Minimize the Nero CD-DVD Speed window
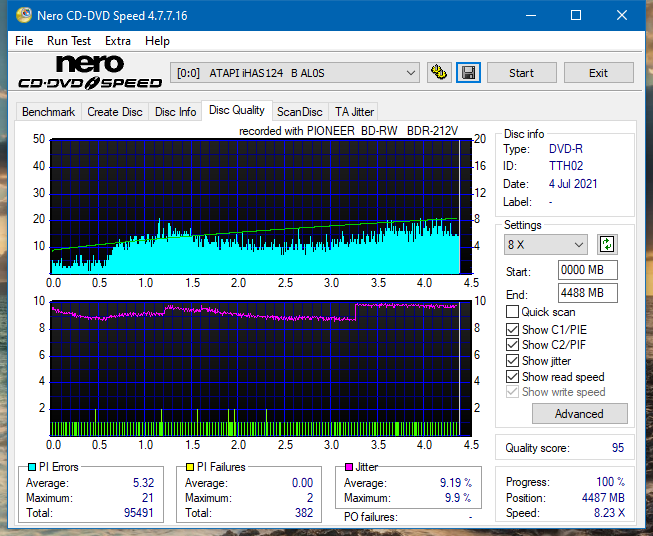This screenshot has height=536, width=653. (531, 15)
